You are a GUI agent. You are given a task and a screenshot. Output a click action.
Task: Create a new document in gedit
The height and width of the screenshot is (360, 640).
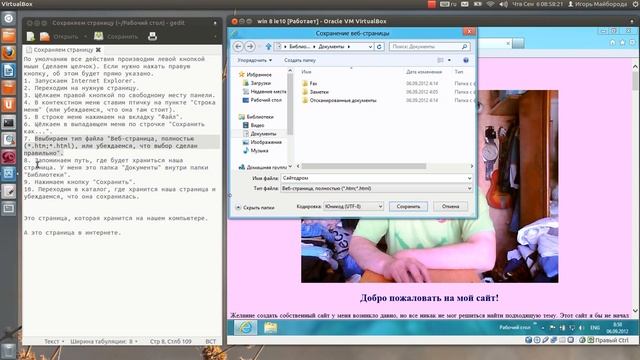(x=31, y=36)
